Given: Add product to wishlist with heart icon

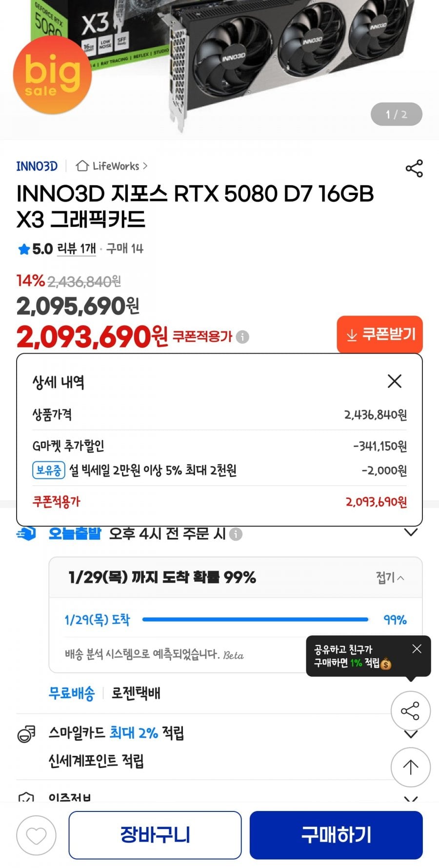Looking at the screenshot, I should [x=36, y=835].
